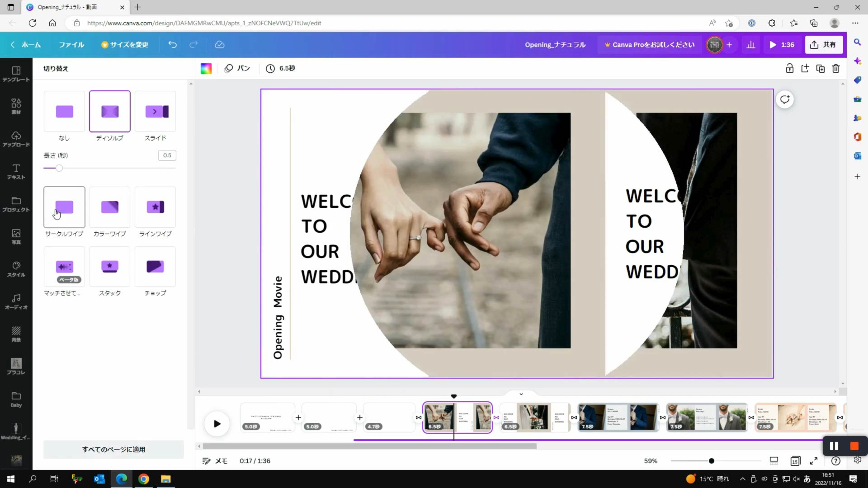Open the テキスト sidebar panel

[x=16, y=172]
